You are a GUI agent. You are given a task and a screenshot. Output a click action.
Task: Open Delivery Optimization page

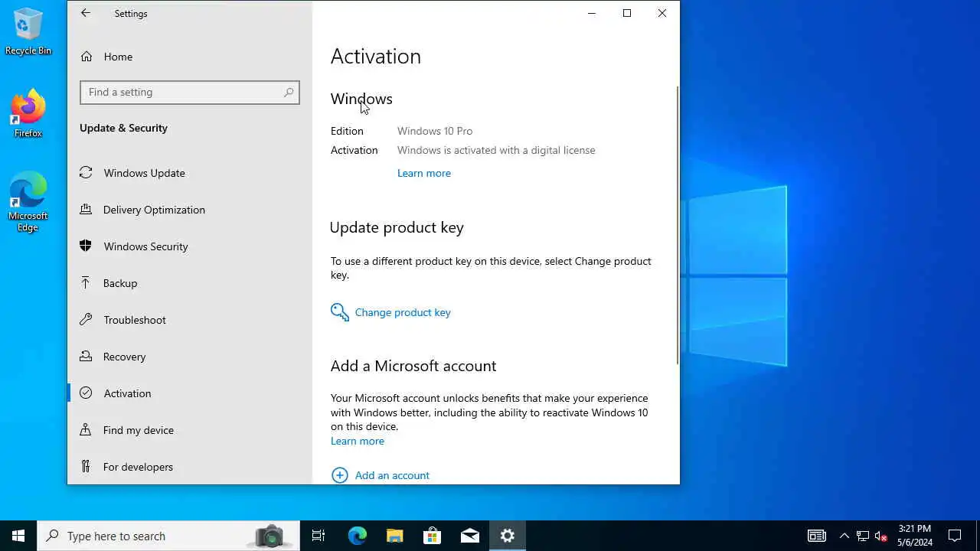click(190, 210)
